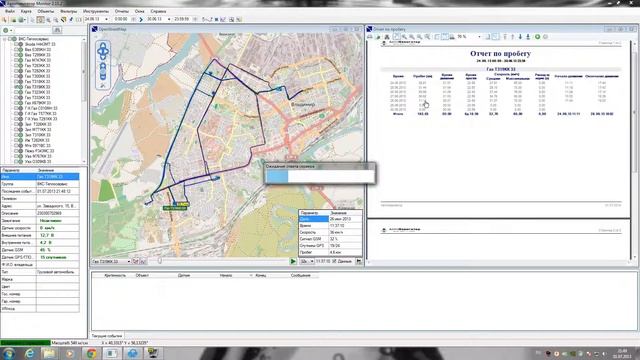Click the binoculars search button in objects panel
Screen dimensions: 640x360
point(57,30)
